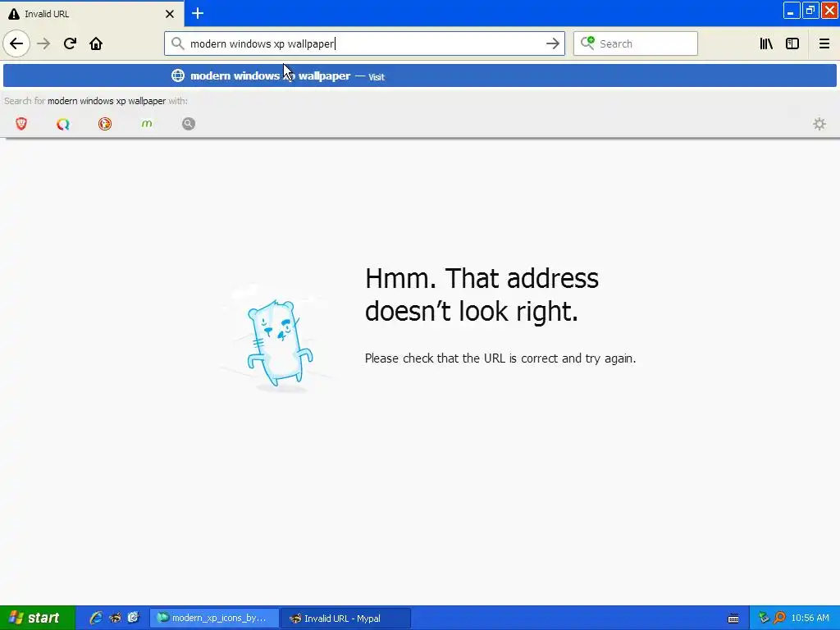The height and width of the screenshot is (630, 840).
Task: Search with the Mojeek green m icon
Action: 147,124
